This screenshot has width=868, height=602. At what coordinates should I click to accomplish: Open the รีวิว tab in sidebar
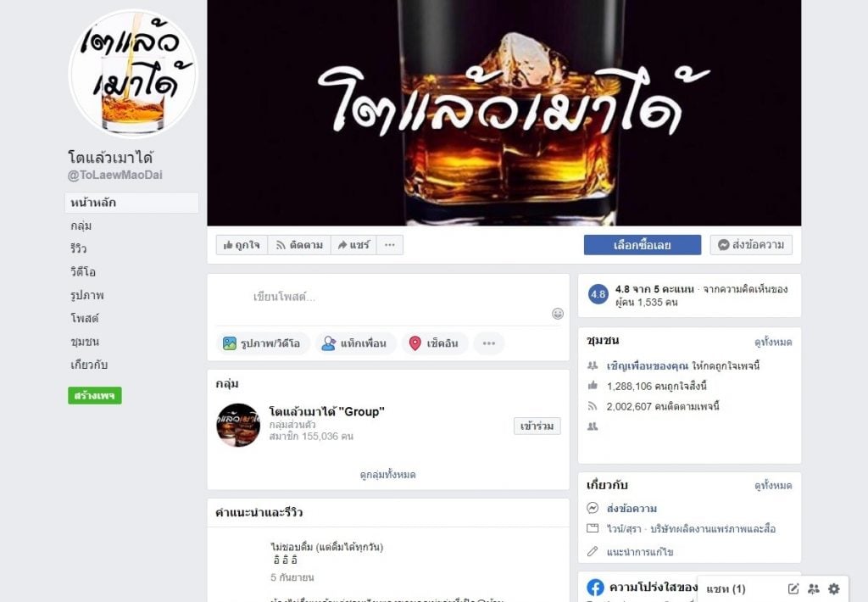coord(79,248)
